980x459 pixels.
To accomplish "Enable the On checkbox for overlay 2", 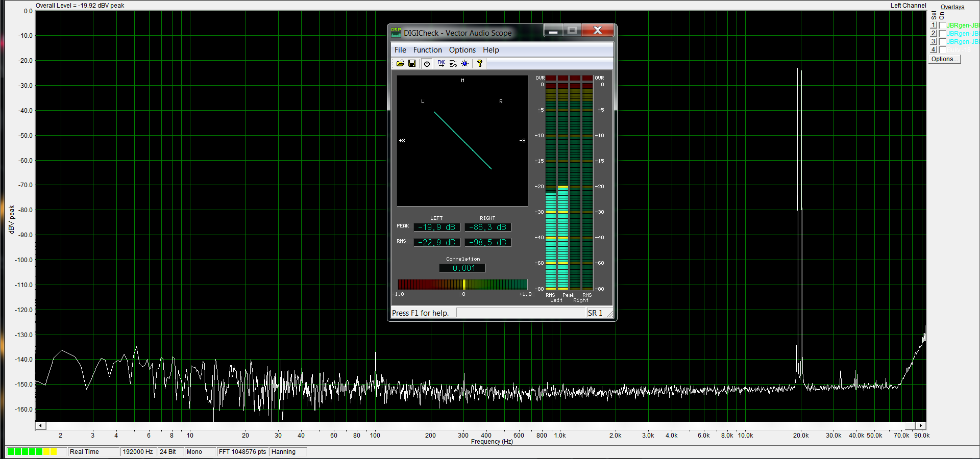I will pos(942,34).
